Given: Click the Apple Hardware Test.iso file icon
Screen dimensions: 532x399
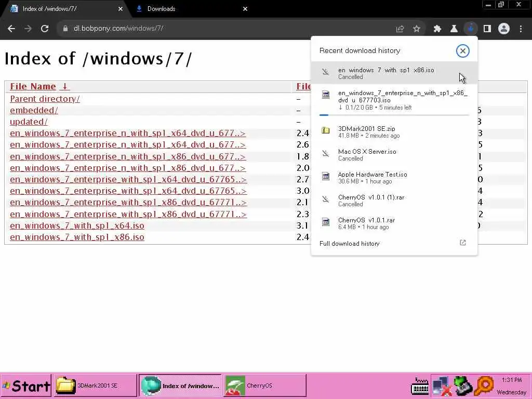Looking at the screenshot, I should [x=326, y=176].
